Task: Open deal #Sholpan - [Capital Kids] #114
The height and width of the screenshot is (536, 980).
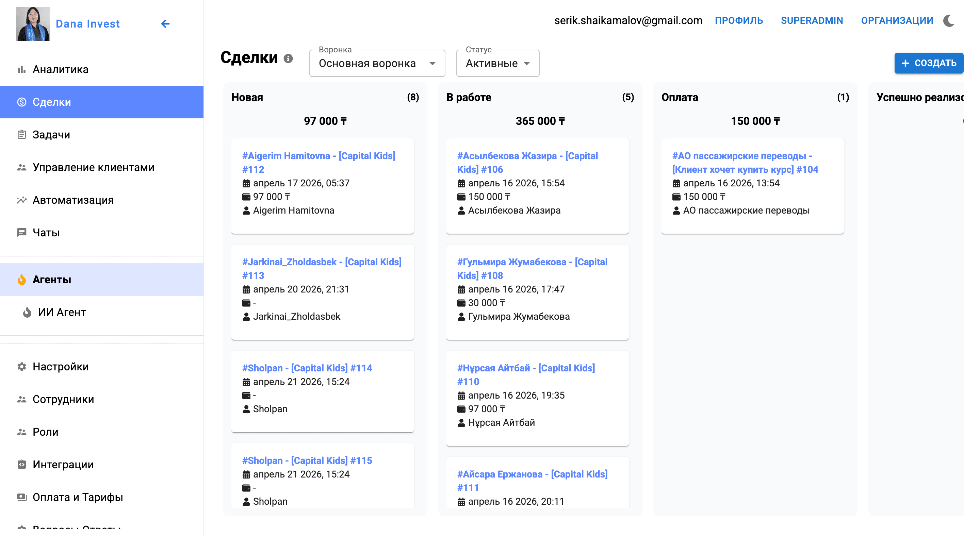Action: [307, 368]
